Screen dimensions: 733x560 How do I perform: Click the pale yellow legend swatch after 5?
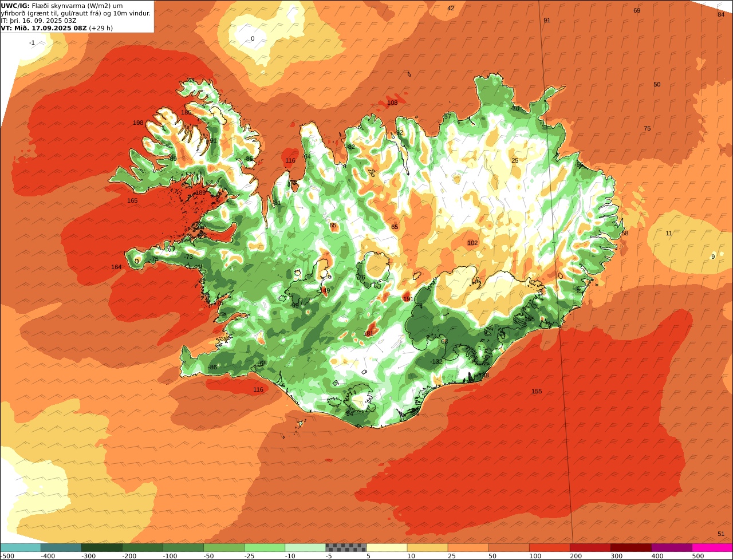pos(387,547)
